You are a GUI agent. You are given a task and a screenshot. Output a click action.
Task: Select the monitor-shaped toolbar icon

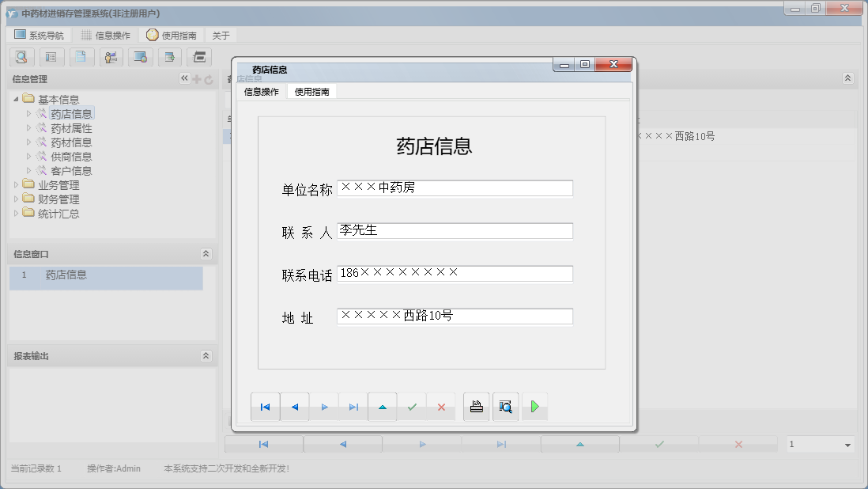coord(141,57)
